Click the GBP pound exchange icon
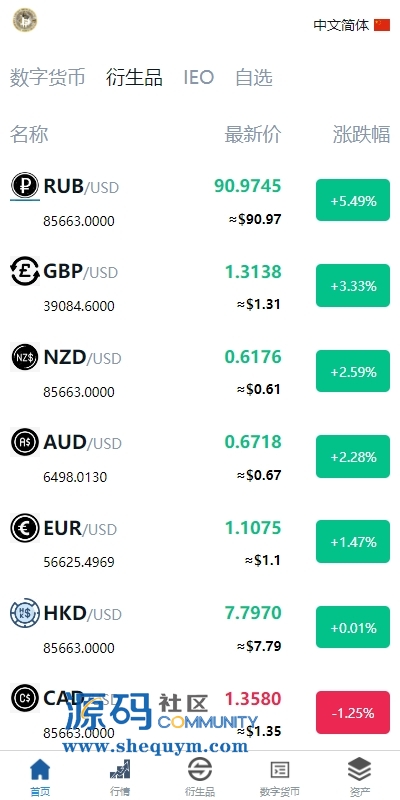 coord(24,271)
